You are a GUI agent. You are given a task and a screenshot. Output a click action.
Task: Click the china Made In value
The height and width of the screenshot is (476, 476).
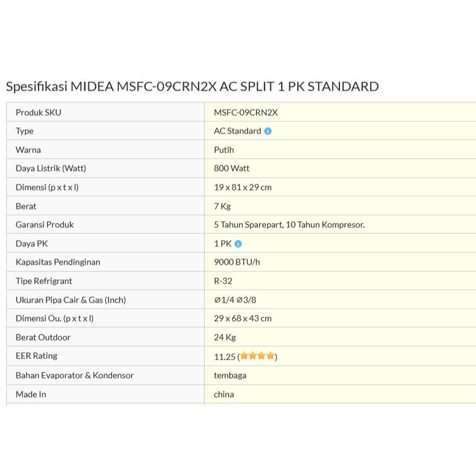224,394
